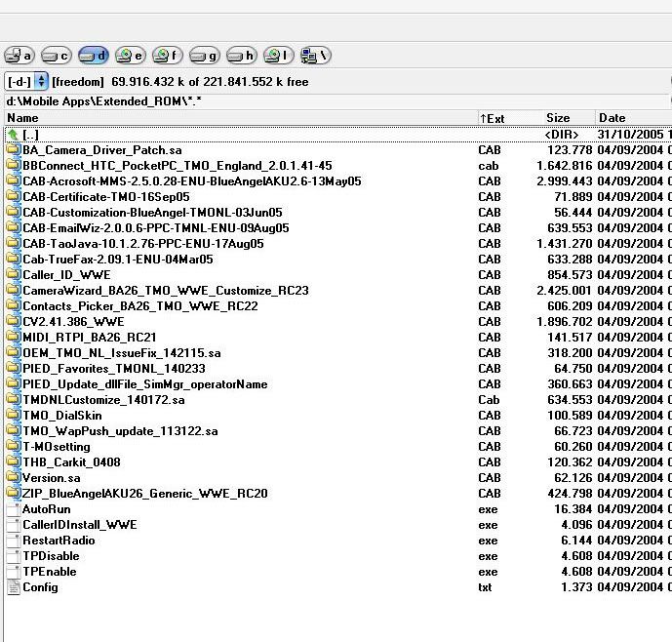Select the active drive d button

(93, 56)
